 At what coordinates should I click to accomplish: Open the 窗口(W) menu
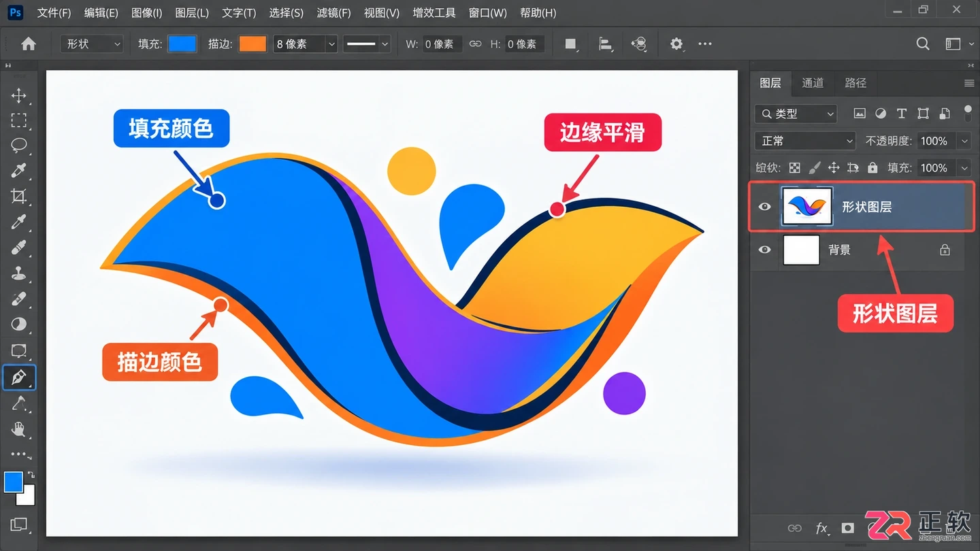[488, 12]
